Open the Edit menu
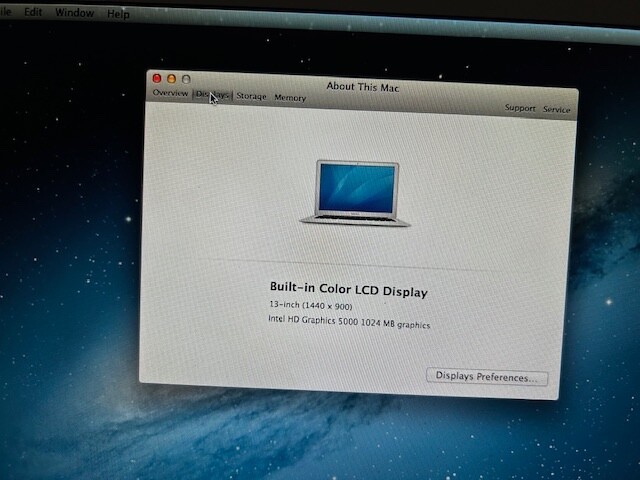This screenshot has height=480, width=640. tap(33, 12)
